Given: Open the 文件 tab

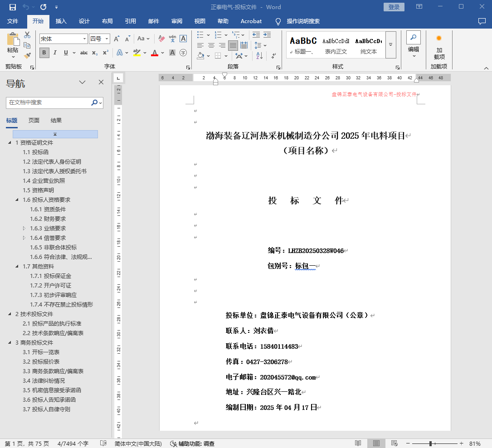Looking at the screenshot, I should pos(13,21).
